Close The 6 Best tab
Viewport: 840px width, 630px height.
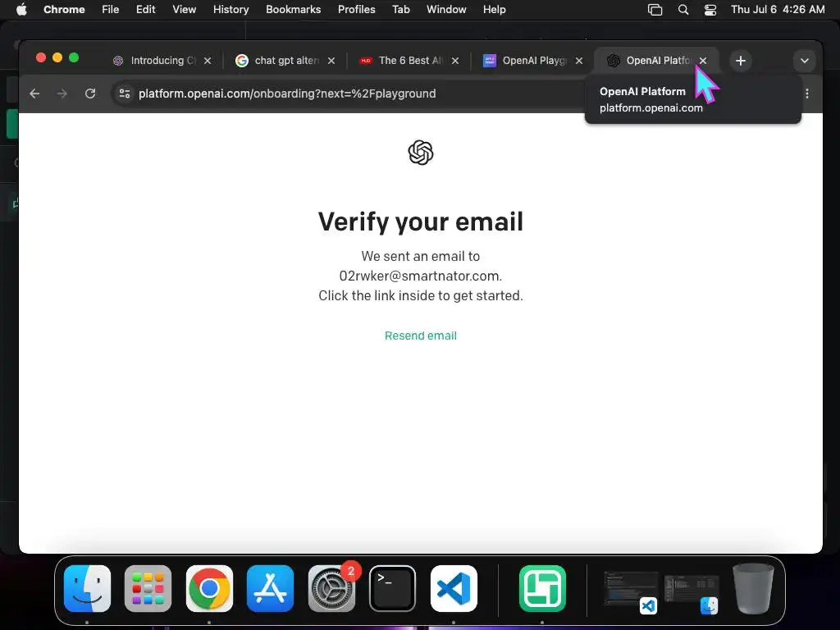[x=454, y=61]
